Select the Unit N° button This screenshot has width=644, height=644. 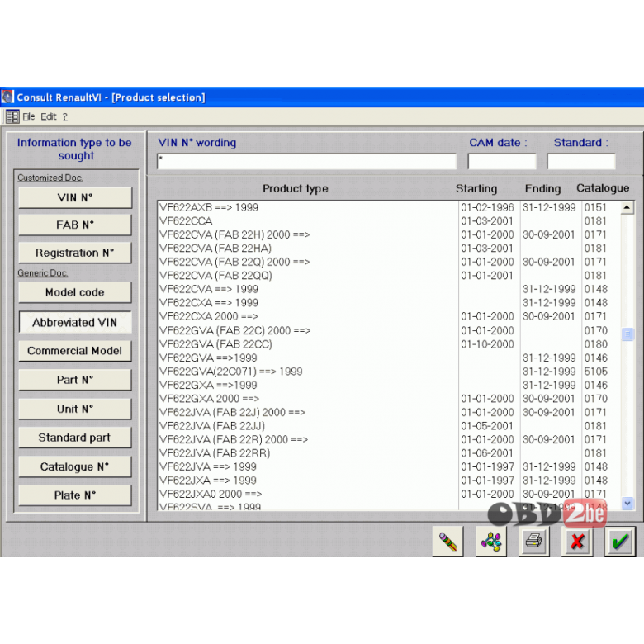click(x=75, y=409)
